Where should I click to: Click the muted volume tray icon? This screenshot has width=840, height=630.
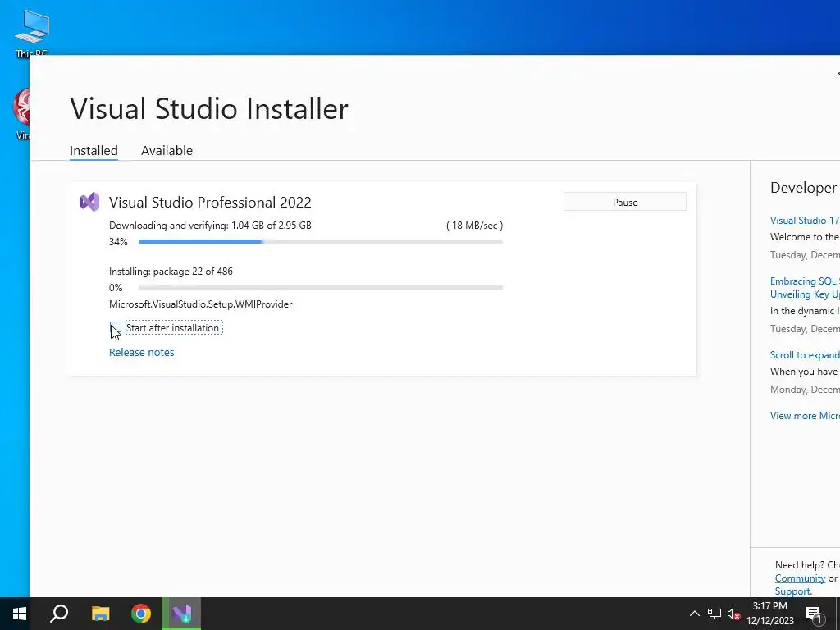click(x=734, y=614)
